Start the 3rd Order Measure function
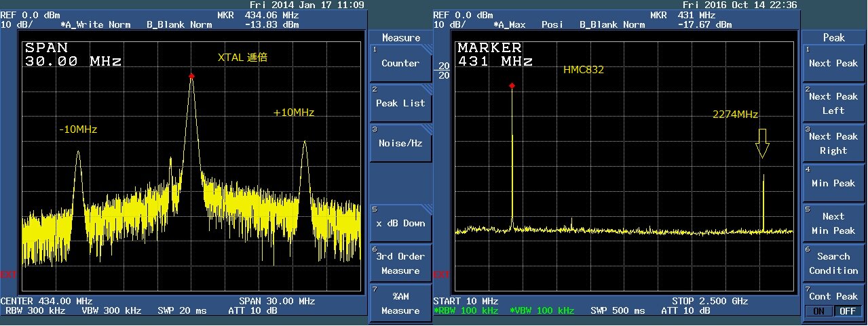This screenshot has height=326, width=868. coord(400,264)
